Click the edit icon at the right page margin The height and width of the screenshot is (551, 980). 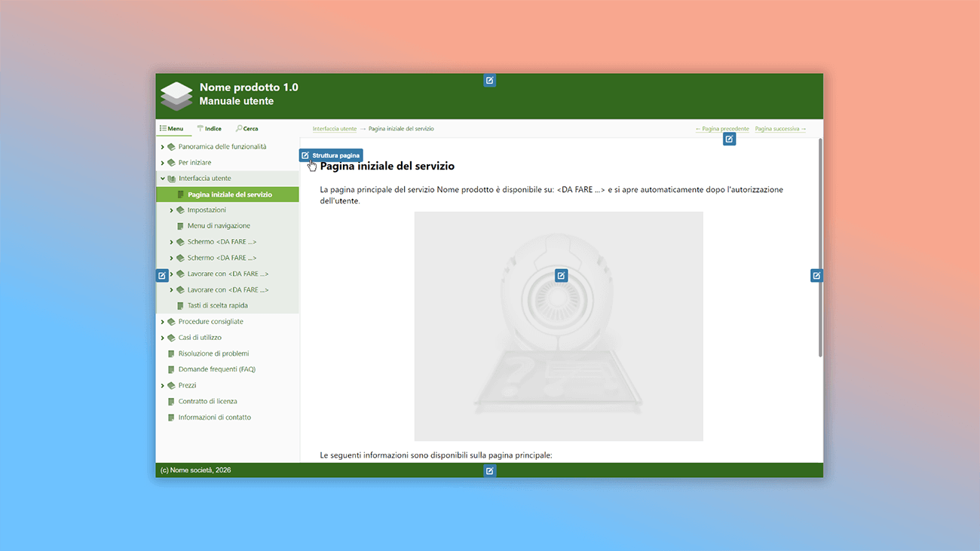(x=816, y=275)
